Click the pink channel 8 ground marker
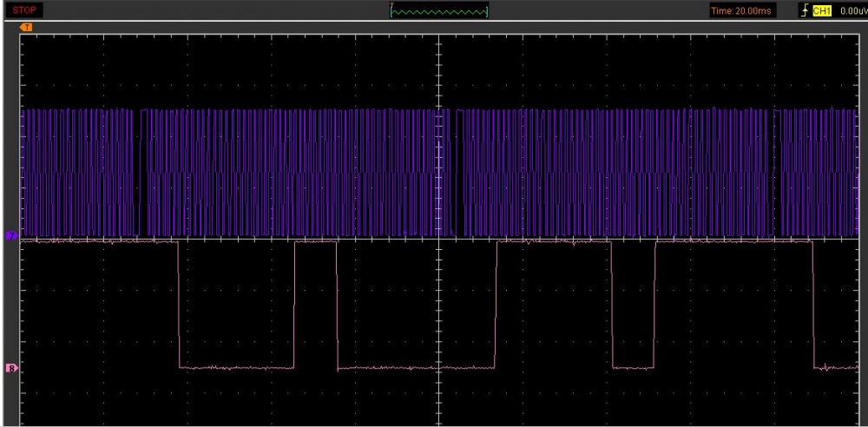 click(x=11, y=368)
